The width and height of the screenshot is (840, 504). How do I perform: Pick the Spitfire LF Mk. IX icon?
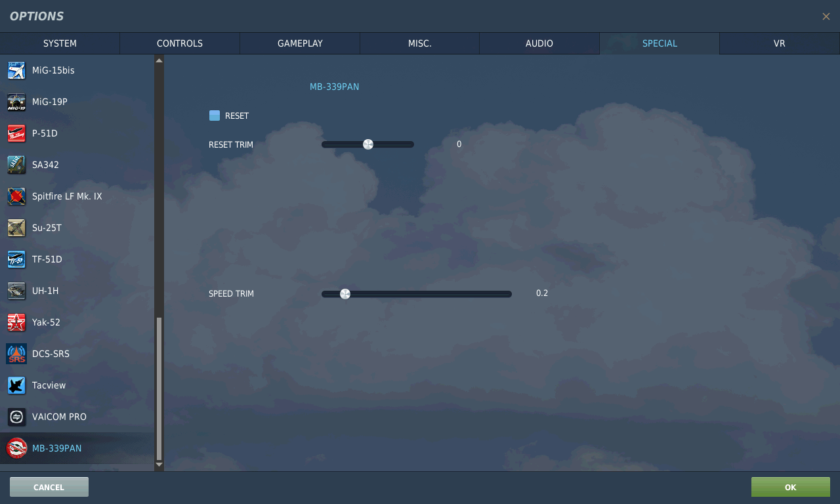coord(16,196)
